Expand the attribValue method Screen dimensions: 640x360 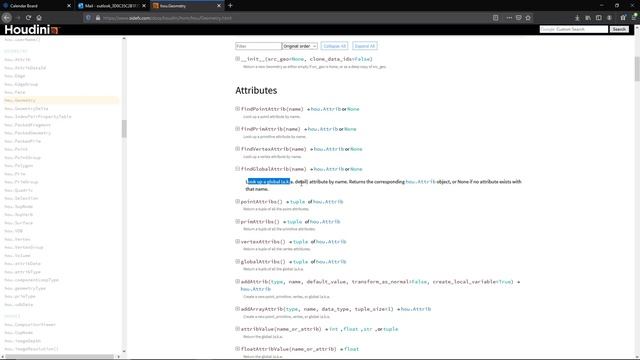coord(238,329)
